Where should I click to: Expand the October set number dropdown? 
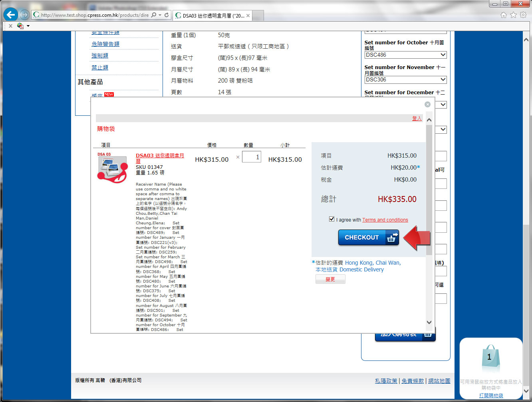click(x=443, y=55)
